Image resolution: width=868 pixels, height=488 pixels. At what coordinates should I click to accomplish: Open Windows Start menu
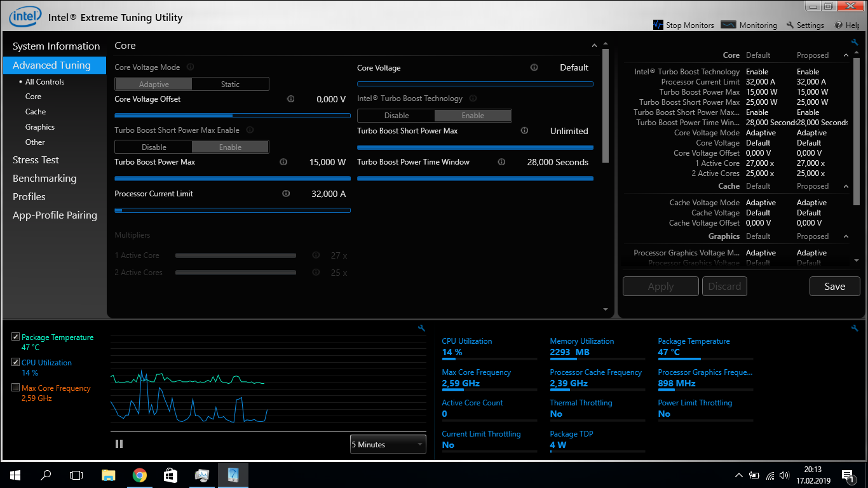point(15,475)
